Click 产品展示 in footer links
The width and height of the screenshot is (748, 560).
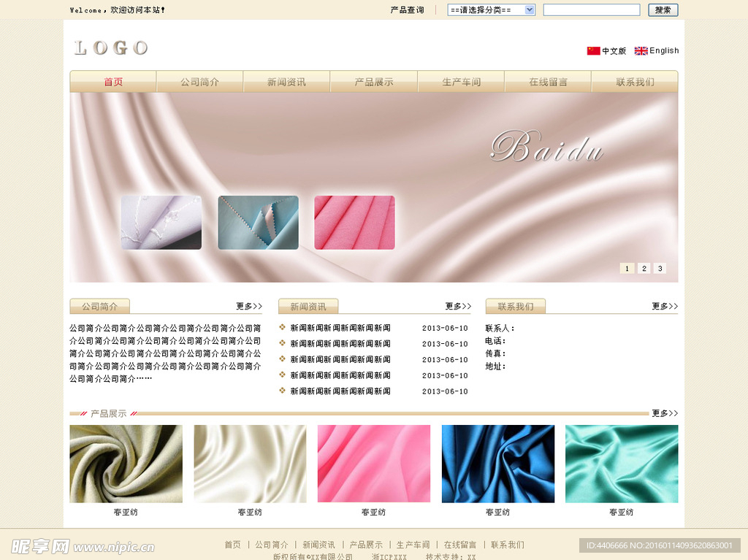coord(366,545)
